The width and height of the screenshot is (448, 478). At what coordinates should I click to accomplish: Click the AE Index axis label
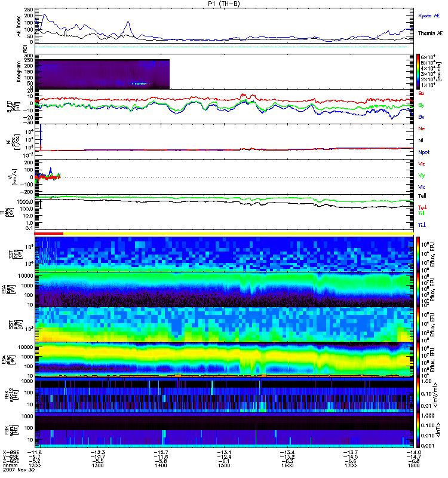coord(19,26)
